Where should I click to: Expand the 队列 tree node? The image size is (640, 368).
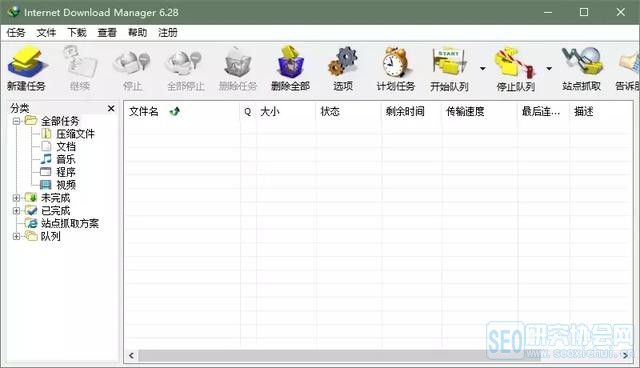click(16, 236)
